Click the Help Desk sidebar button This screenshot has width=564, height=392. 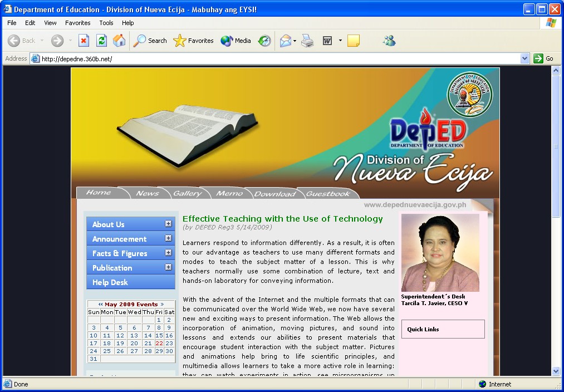(x=131, y=282)
